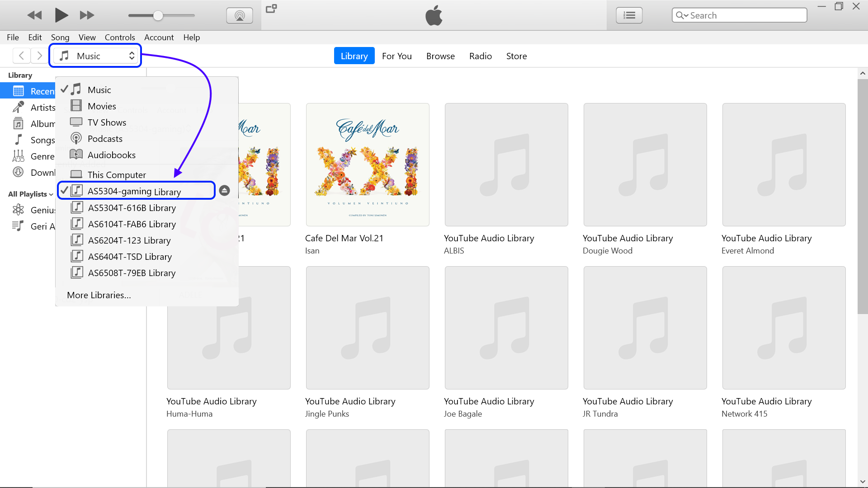Select AS6104T-FAB6 Library
The height and width of the screenshot is (488, 868).
point(147,224)
